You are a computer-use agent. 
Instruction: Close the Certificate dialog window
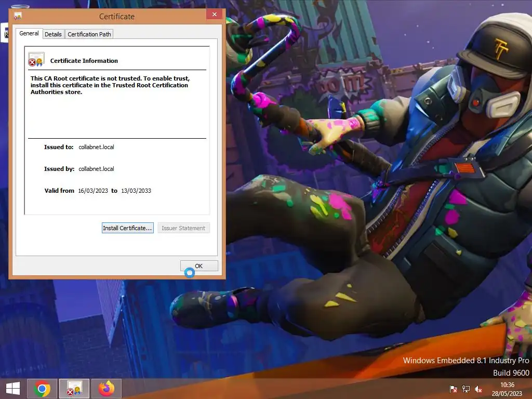[215, 14]
